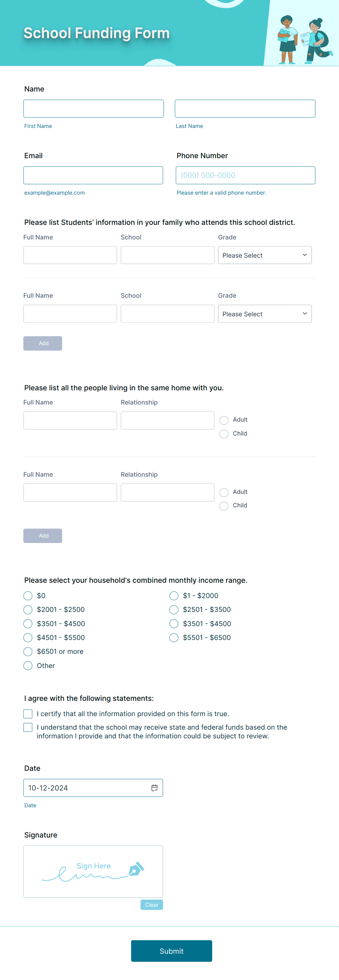Click the Phone Number input field
Viewport: 339px width, 980px height.
point(245,175)
